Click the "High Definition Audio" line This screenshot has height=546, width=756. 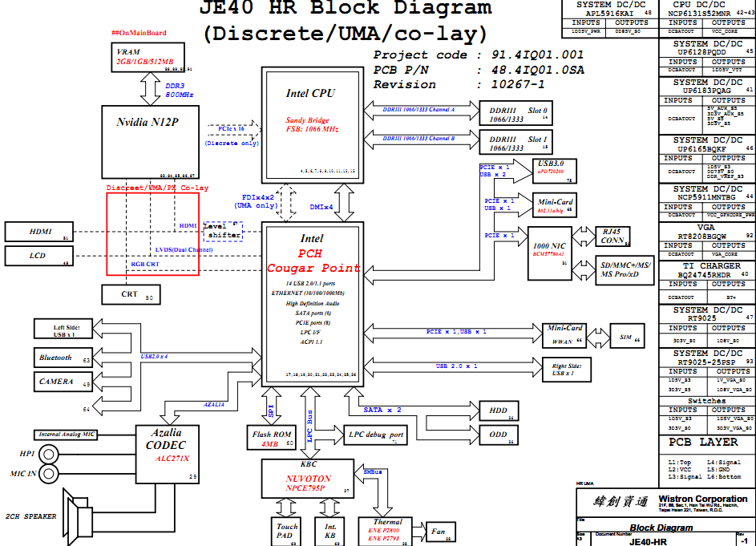[x=313, y=303]
